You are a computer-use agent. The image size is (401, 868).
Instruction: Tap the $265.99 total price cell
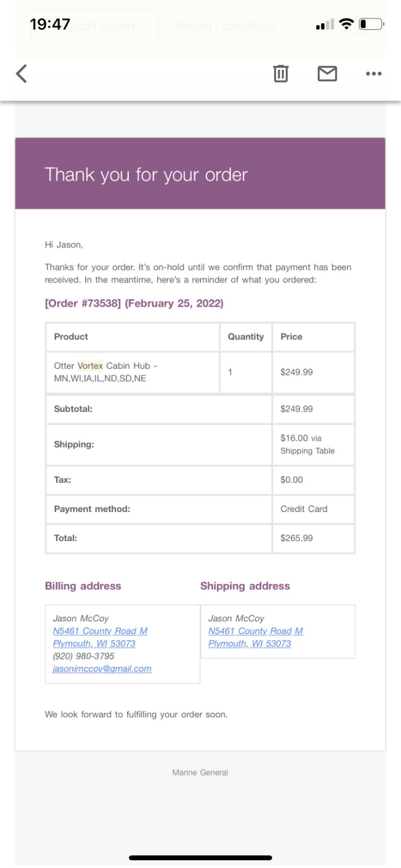coord(314,538)
